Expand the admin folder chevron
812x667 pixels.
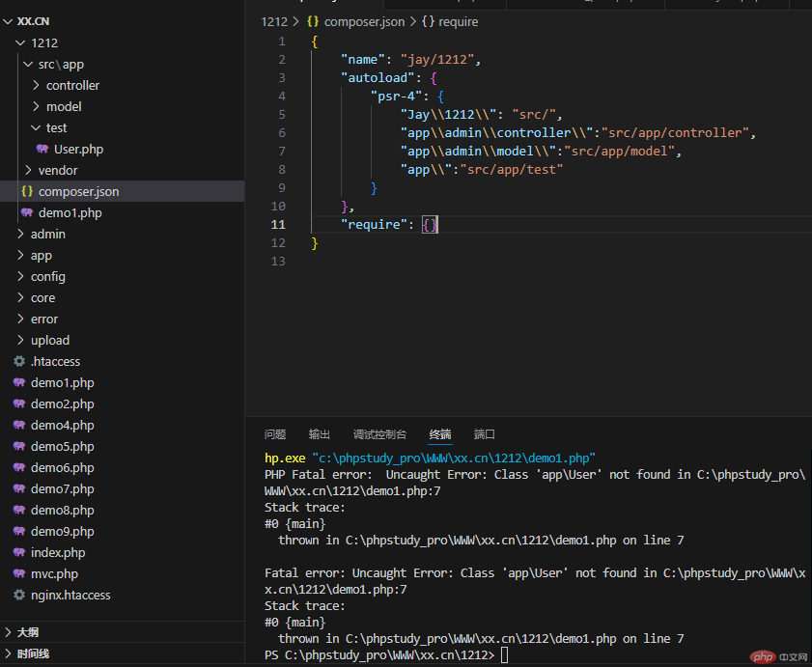click(20, 234)
